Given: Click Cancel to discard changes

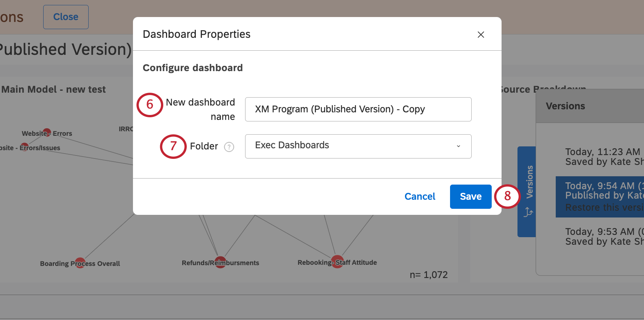Looking at the screenshot, I should click(x=419, y=196).
